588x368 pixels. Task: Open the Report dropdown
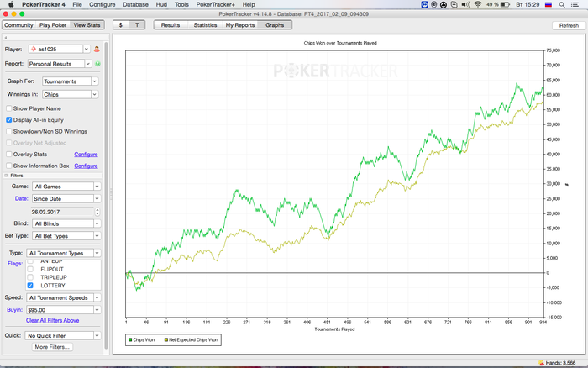(87, 64)
